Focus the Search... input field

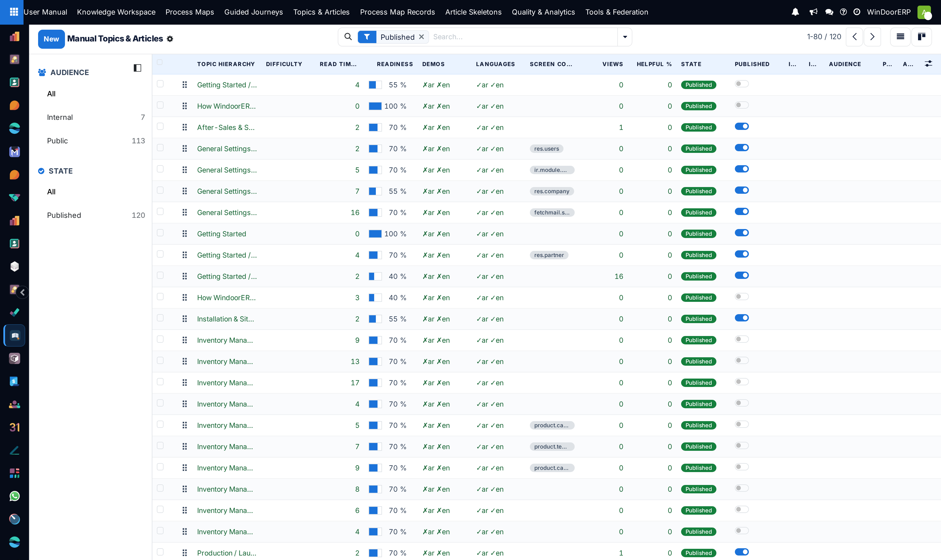tap(523, 37)
